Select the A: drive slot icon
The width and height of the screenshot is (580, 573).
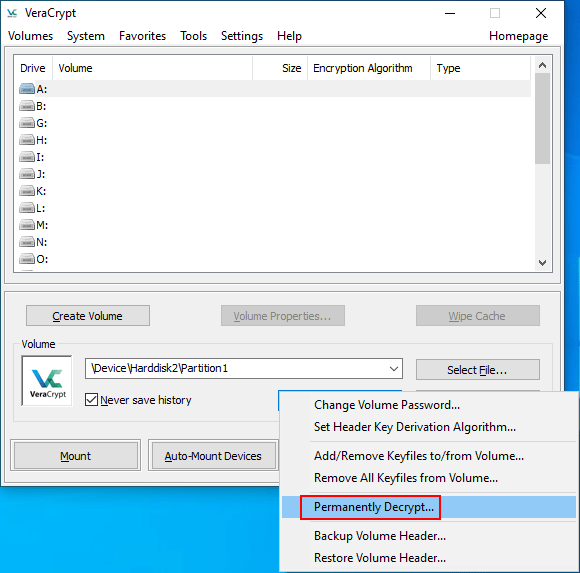click(27, 89)
